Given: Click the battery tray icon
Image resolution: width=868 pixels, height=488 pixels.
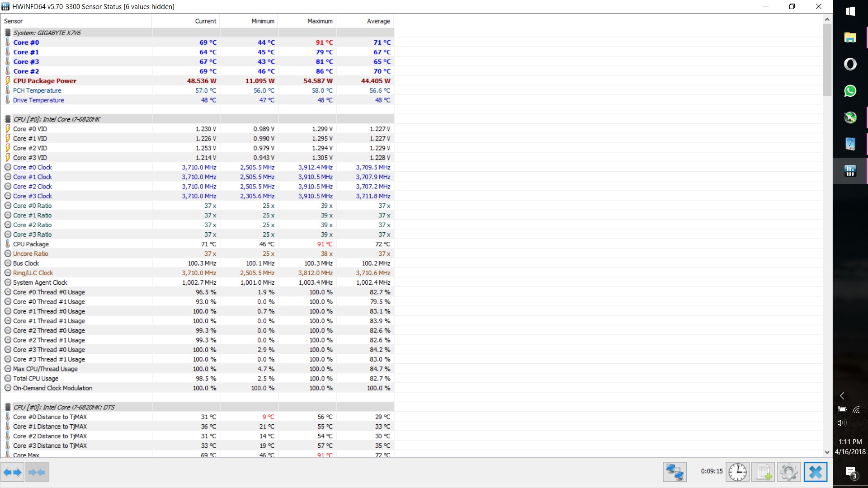Looking at the screenshot, I should tap(842, 410).
